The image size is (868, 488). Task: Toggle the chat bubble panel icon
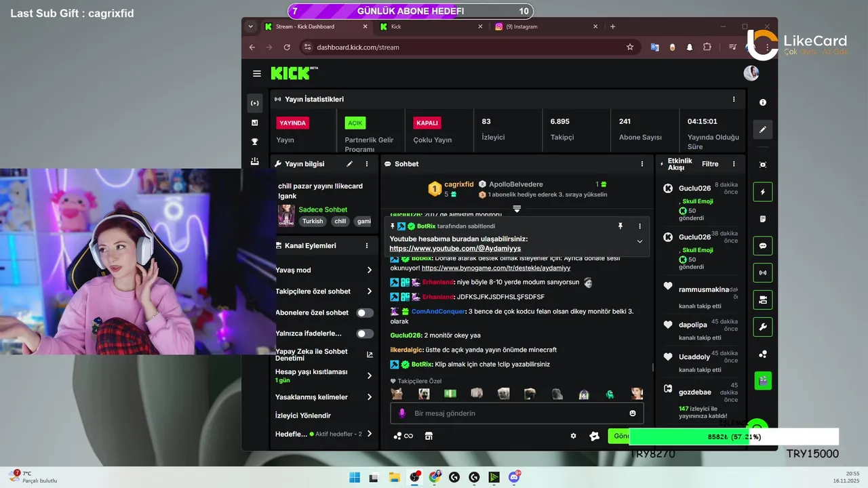coord(763,246)
